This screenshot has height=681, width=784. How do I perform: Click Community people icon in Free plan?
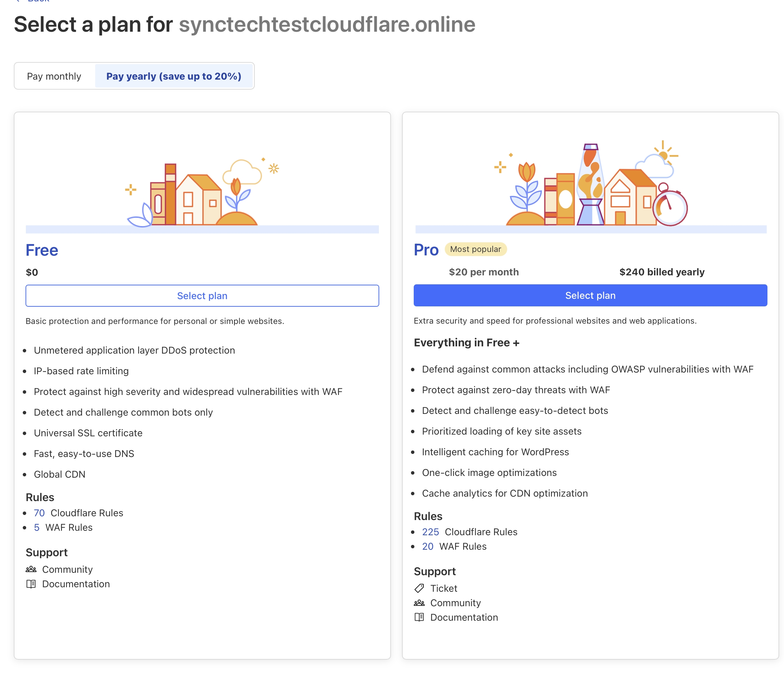[x=31, y=569]
